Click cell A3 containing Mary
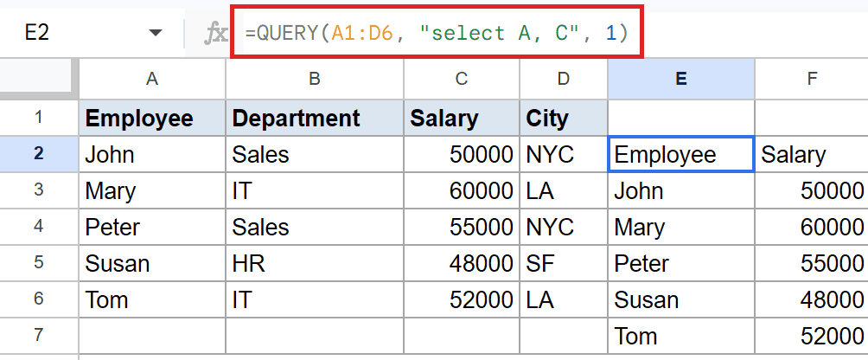The image size is (868, 360). tap(152, 190)
